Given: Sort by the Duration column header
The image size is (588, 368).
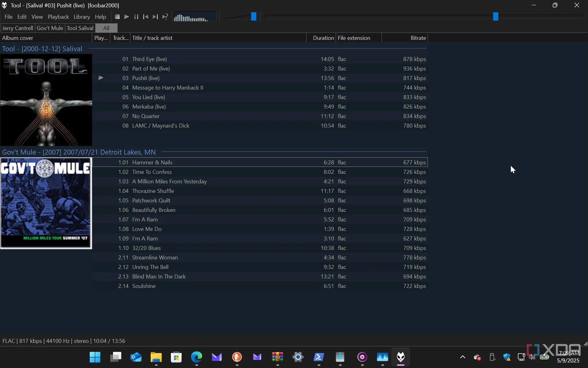Looking at the screenshot, I should click(x=323, y=38).
